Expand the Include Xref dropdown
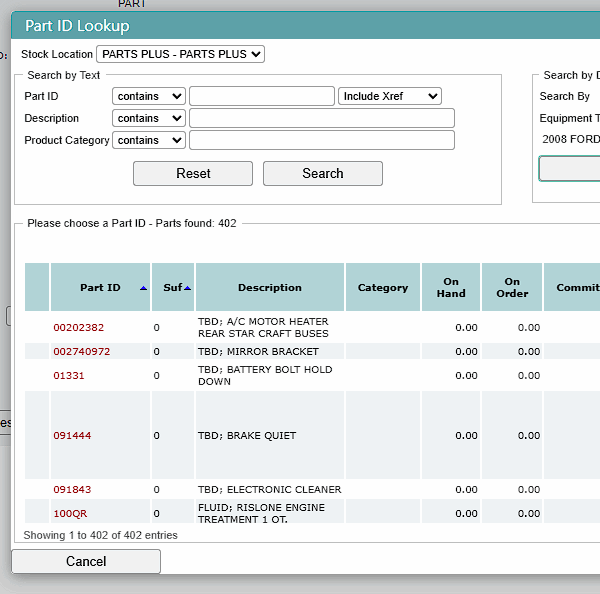This screenshot has width=600, height=594. [390, 96]
